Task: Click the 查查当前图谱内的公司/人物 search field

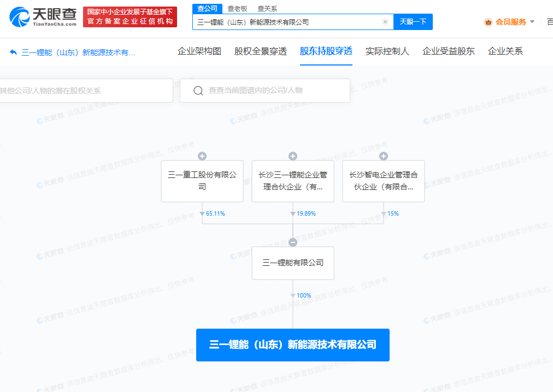Action: click(265, 91)
